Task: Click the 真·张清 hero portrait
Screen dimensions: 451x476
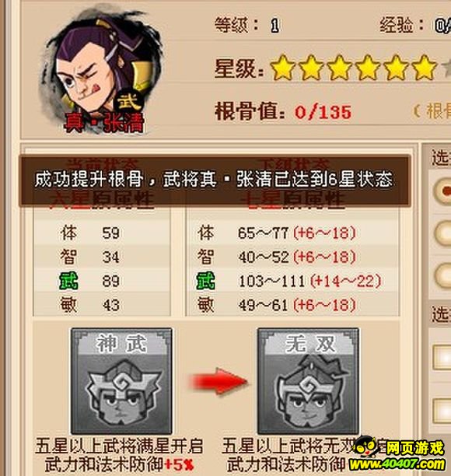Action: click(102, 72)
